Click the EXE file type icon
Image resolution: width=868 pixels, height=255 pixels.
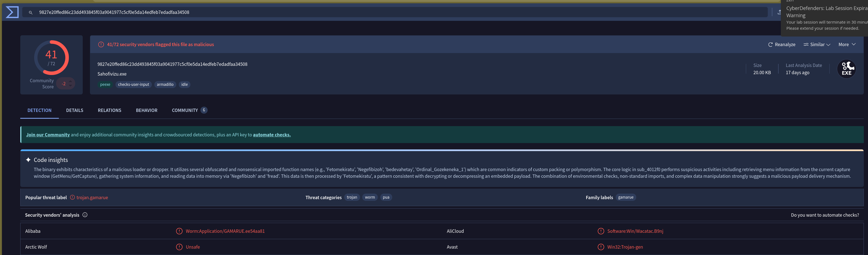[x=846, y=69]
